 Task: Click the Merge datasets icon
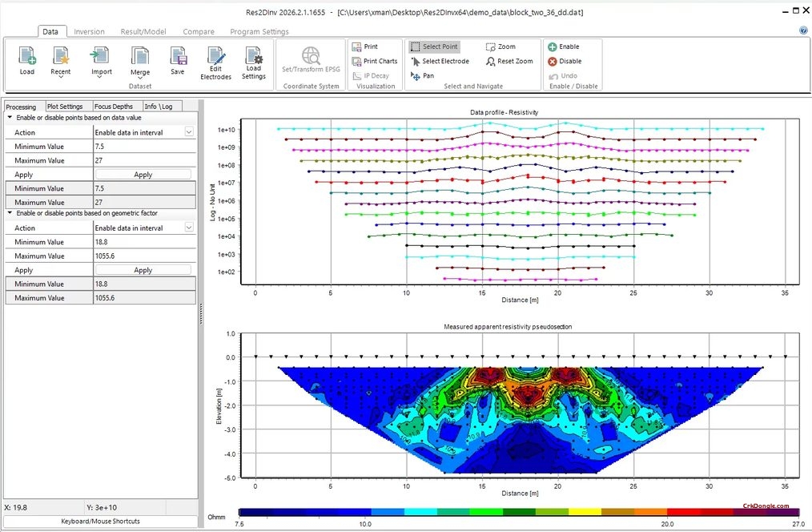tap(140, 56)
